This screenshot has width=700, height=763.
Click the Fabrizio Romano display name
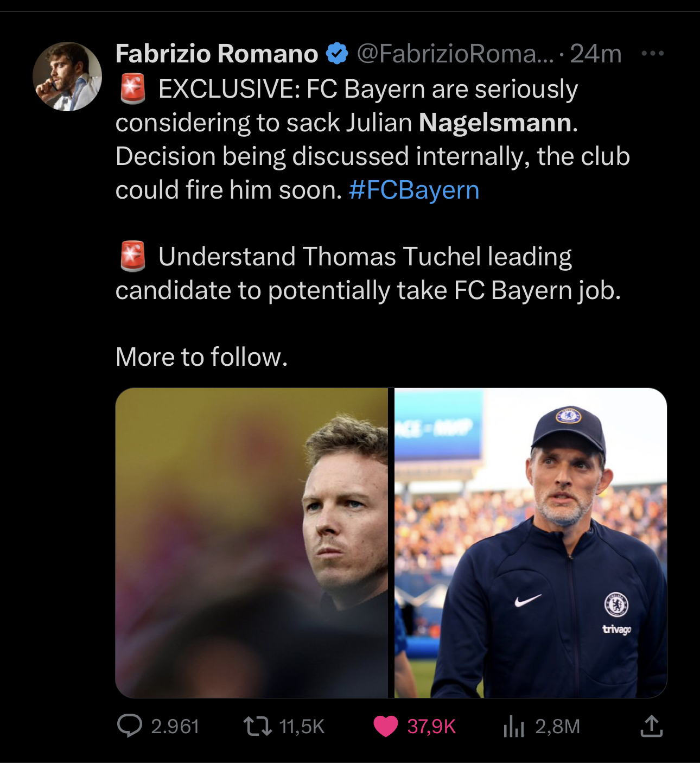pyautogui.click(x=217, y=54)
